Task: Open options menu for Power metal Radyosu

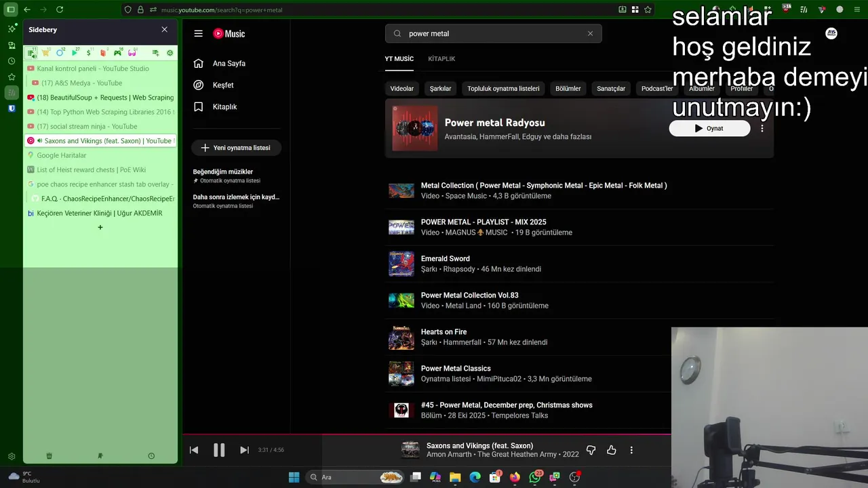Action: tap(762, 128)
